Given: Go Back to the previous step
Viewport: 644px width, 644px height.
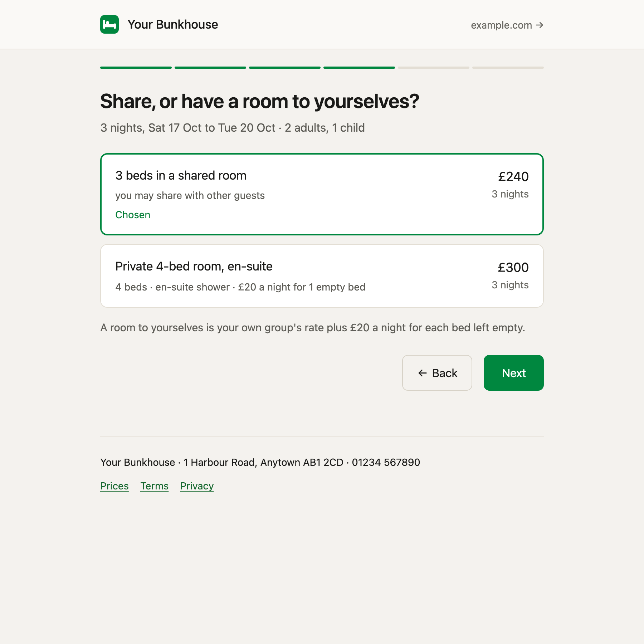Looking at the screenshot, I should pyautogui.click(x=437, y=373).
